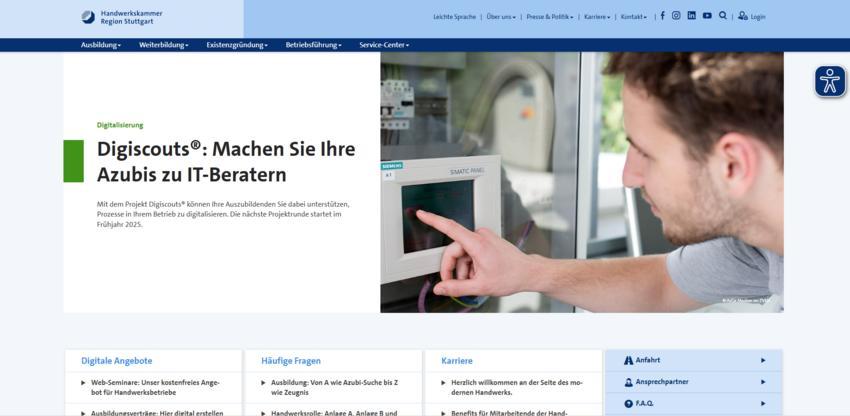Switch to Leichte Sprache
850x416 pixels.
click(x=454, y=17)
